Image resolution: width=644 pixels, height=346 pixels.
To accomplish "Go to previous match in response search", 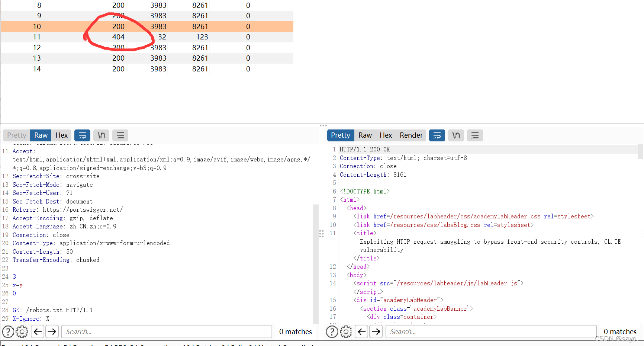I will (x=362, y=331).
